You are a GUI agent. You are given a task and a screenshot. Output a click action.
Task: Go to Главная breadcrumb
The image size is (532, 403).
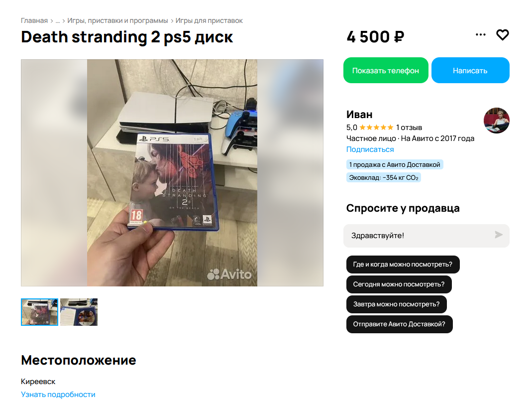point(34,21)
